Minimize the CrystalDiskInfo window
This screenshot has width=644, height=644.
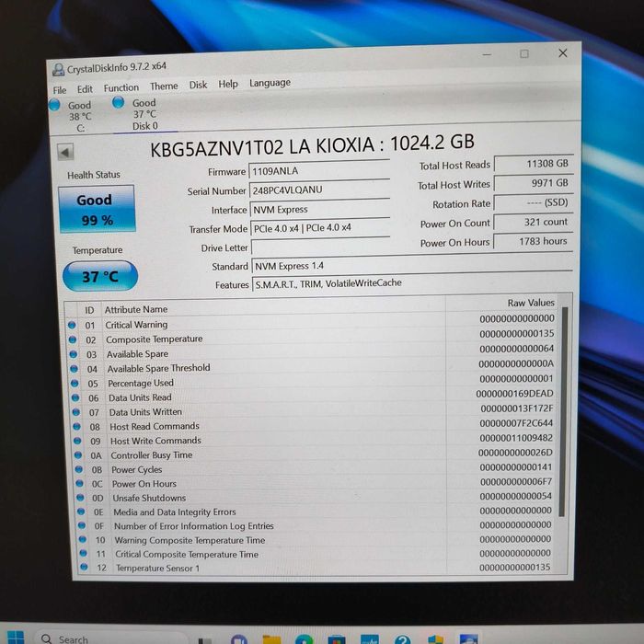pyautogui.click(x=487, y=54)
